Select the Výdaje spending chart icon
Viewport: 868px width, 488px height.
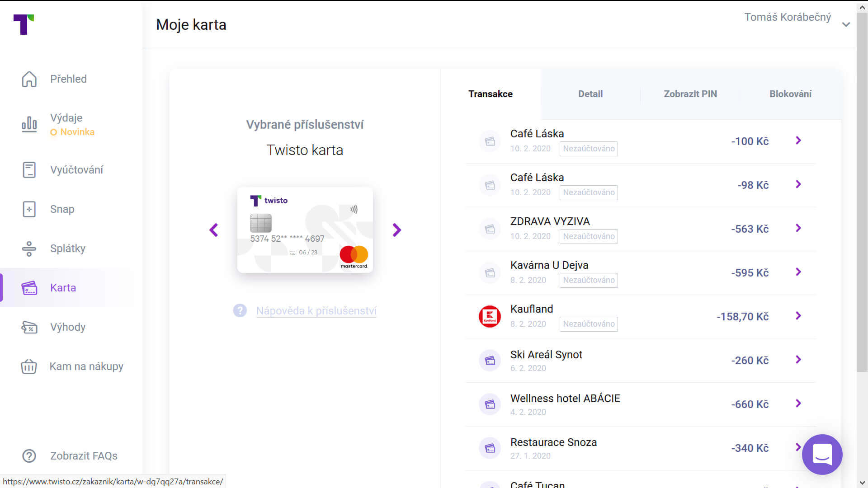[28, 124]
